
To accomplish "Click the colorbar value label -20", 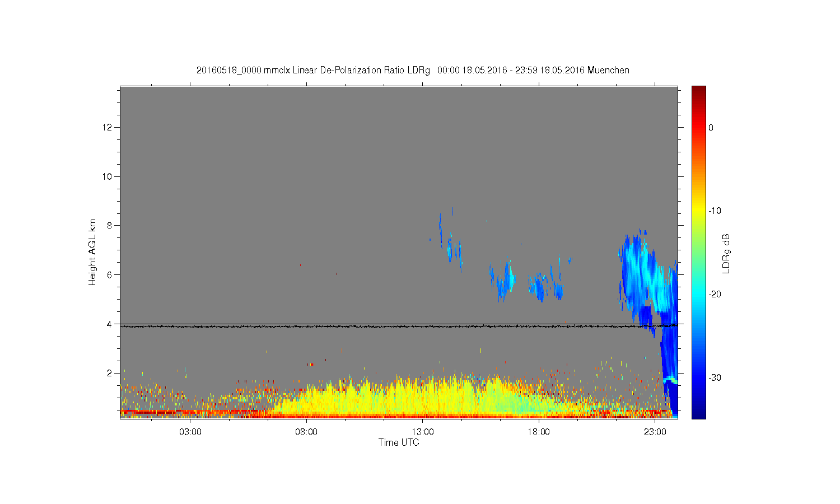I will (x=715, y=295).
